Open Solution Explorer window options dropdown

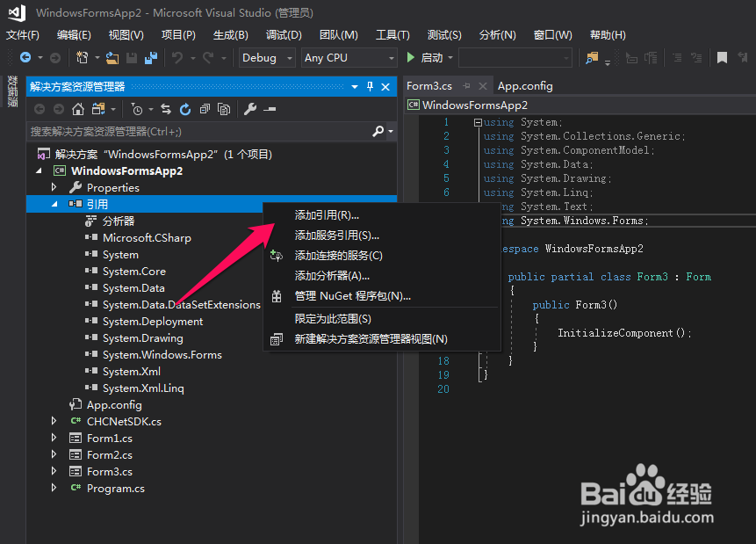355,87
